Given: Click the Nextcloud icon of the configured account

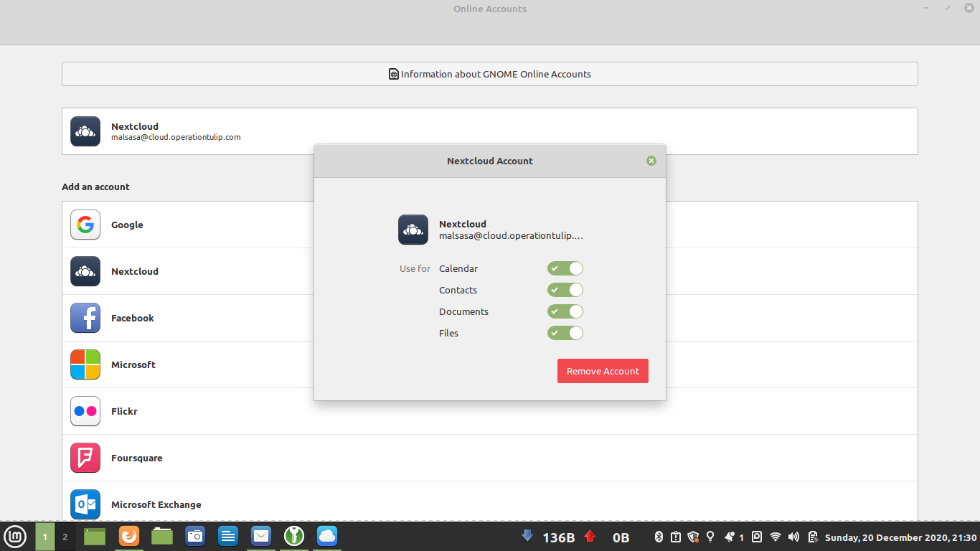Looking at the screenshot, I should pos(85,131).
